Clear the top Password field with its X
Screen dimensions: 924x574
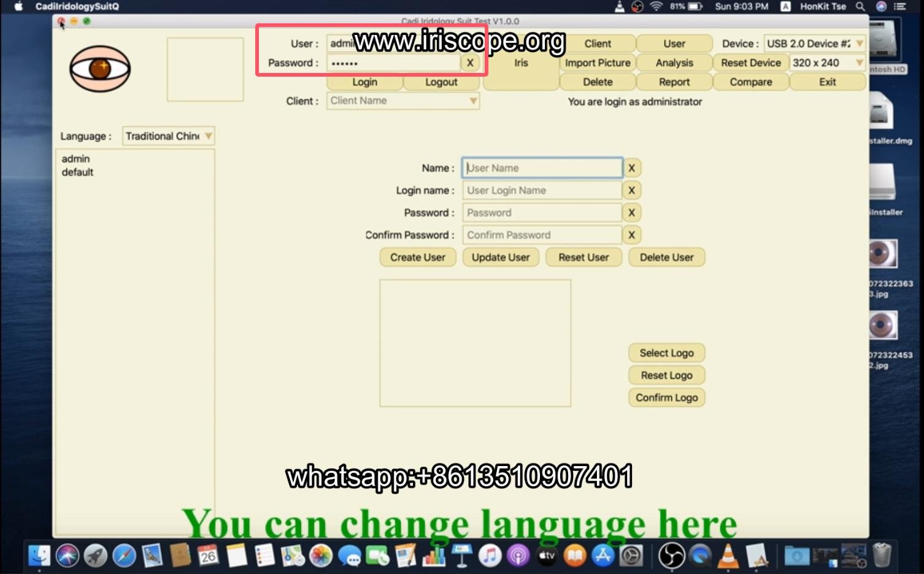coord(470,63)
